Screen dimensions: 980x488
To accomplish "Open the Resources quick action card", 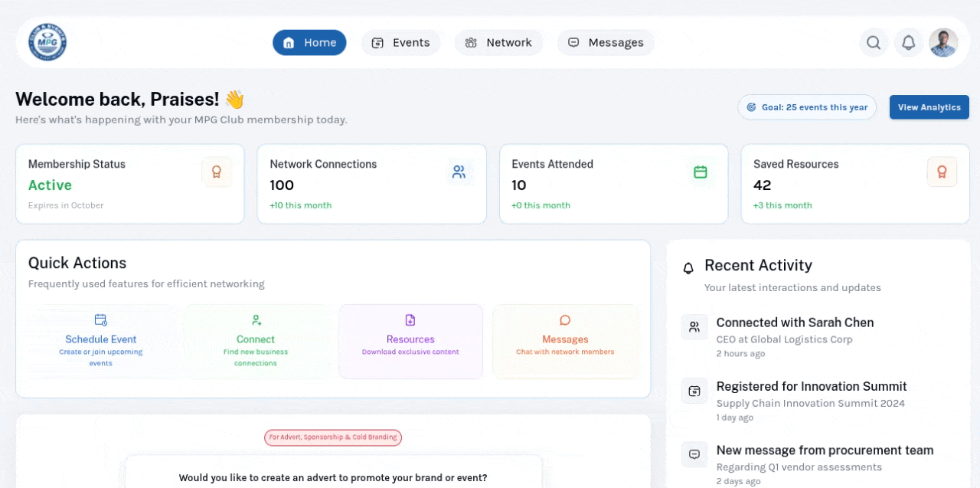I will tap(410, 342).
